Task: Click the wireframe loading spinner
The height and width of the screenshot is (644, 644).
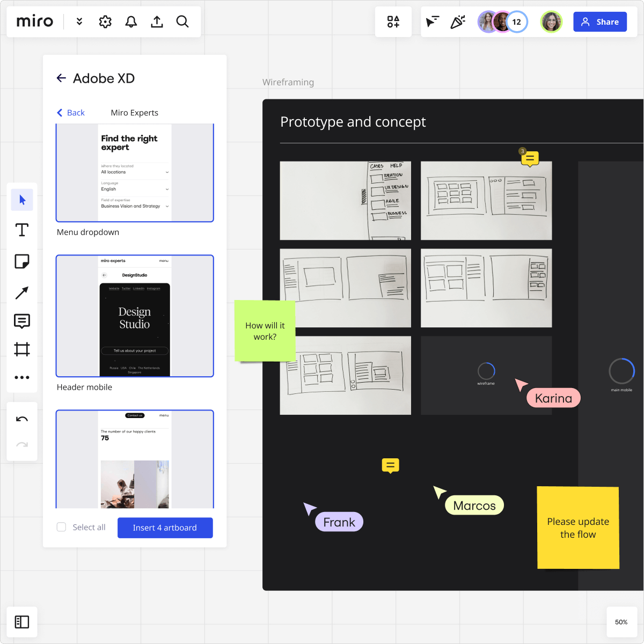Action: [486, 371]
